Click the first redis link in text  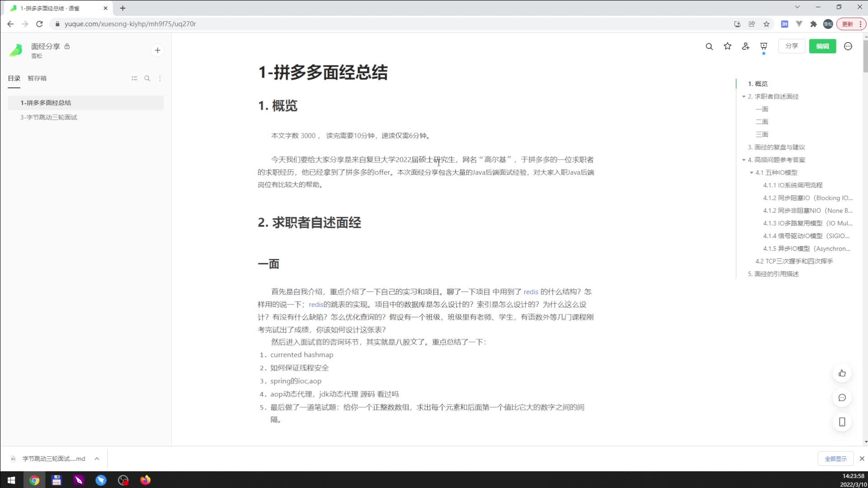click(x=531, y=292)
